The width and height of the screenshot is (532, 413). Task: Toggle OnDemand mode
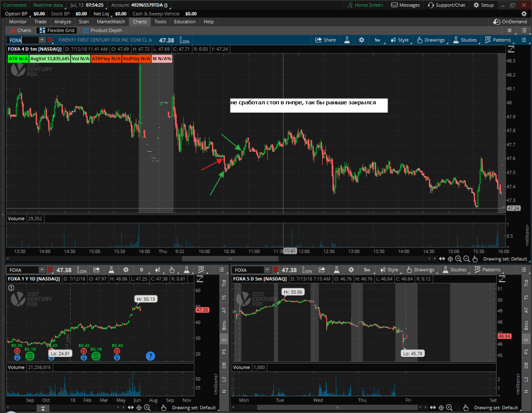510,22
